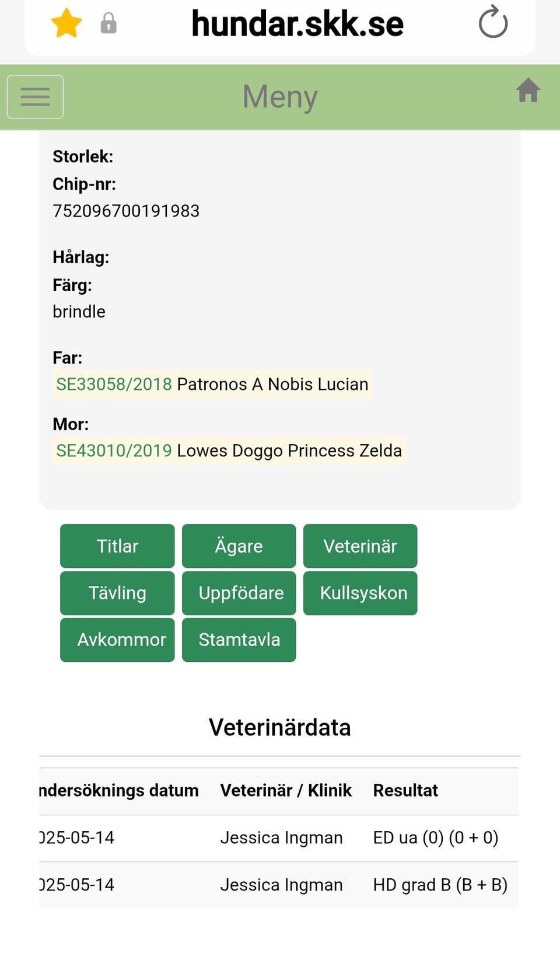
Task: Open the Stamtavla pedigree
Action: [239, 640]
